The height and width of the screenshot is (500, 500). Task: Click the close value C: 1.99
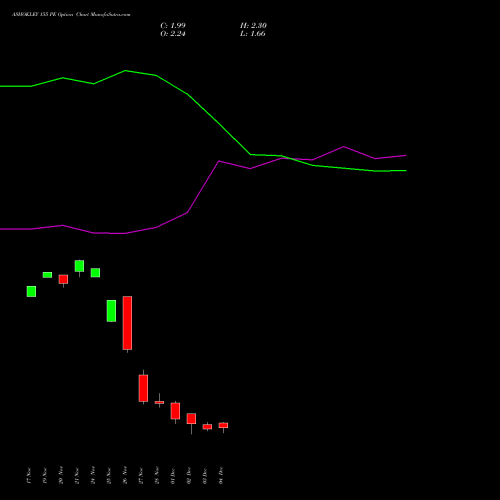173,26
